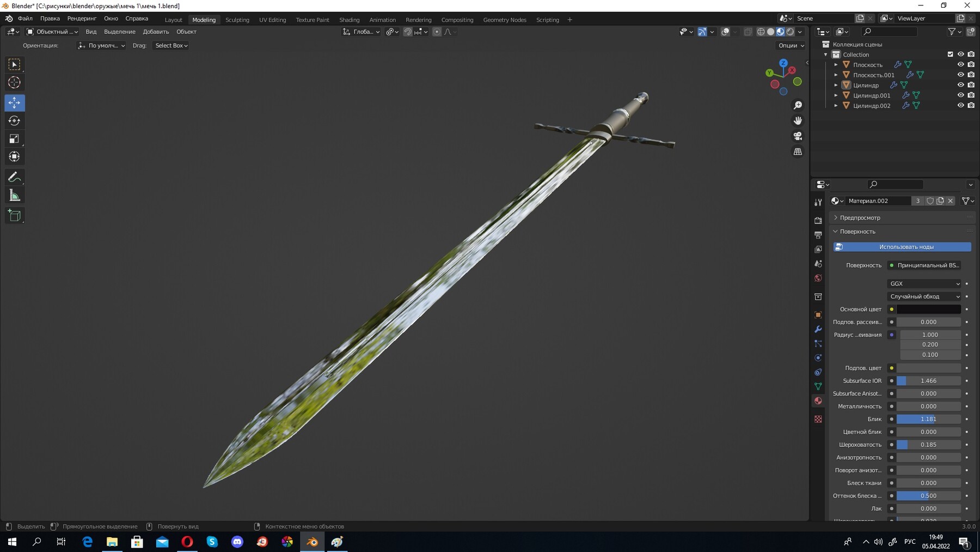Expand the Цилиндр.002 object in outliner
This screenshot has width=980, height=552.
pyautogui.click(x=836, y=105)
